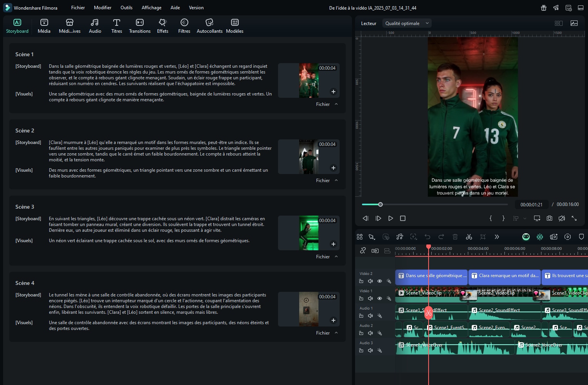Open the Effets tab
Viewport: 588px width, 385px height.
click(162, 26)
